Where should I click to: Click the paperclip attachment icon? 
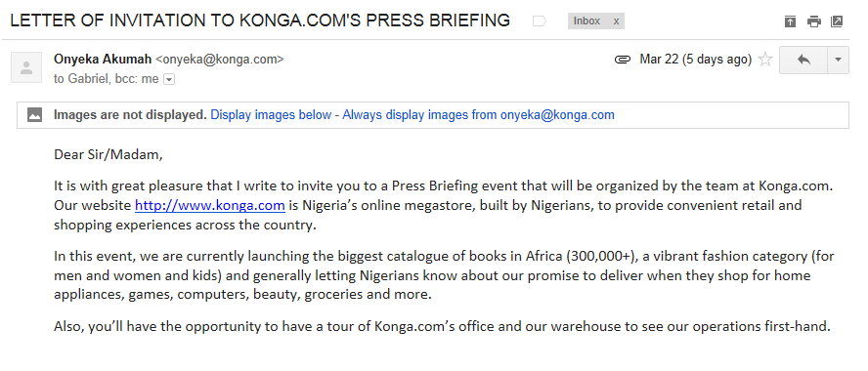tap(623, 60)
